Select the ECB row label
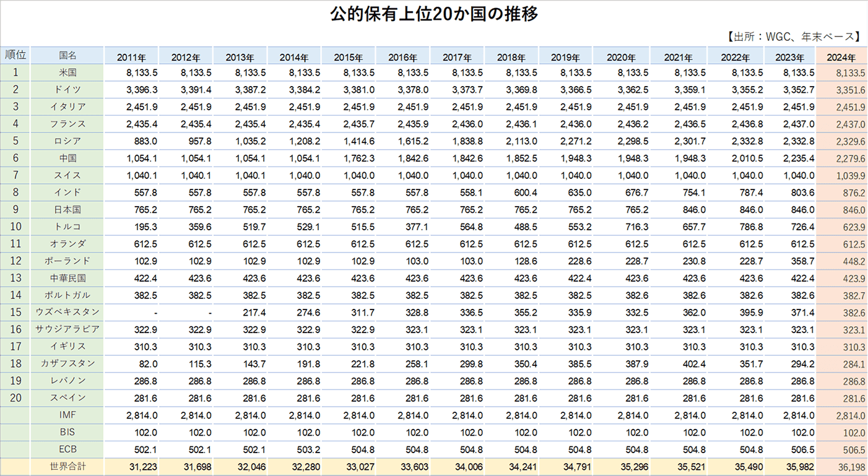 [x=67, y=449]
